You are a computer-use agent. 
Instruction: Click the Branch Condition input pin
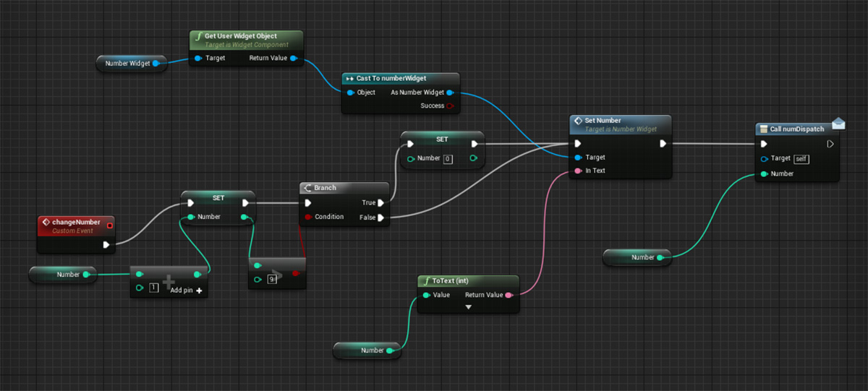pos(308,217)
